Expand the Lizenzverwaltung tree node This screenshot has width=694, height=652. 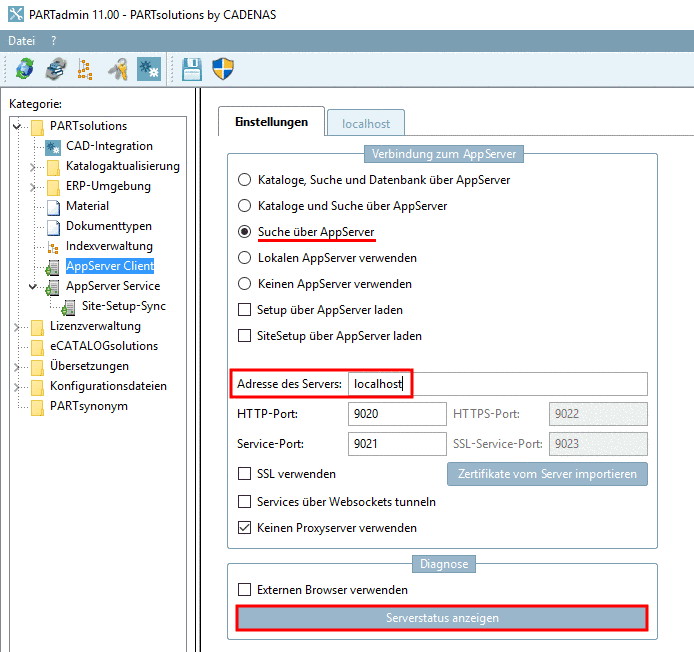[x=16, y=327]
